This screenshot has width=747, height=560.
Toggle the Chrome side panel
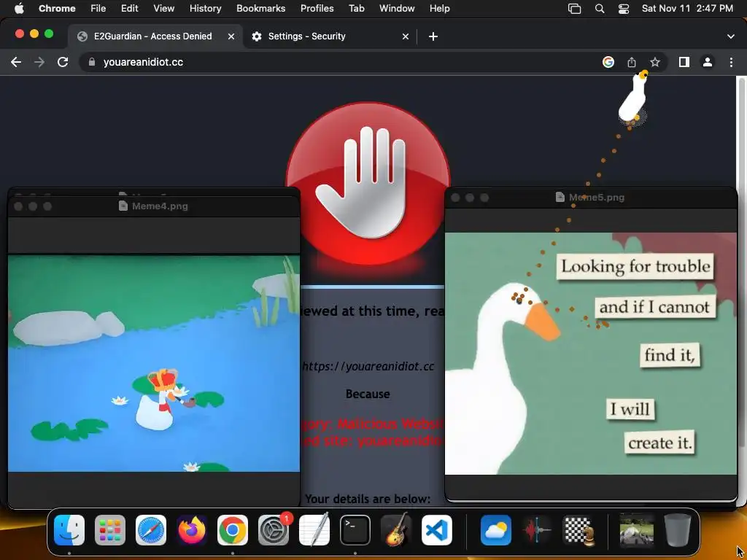tap(684, 62)
